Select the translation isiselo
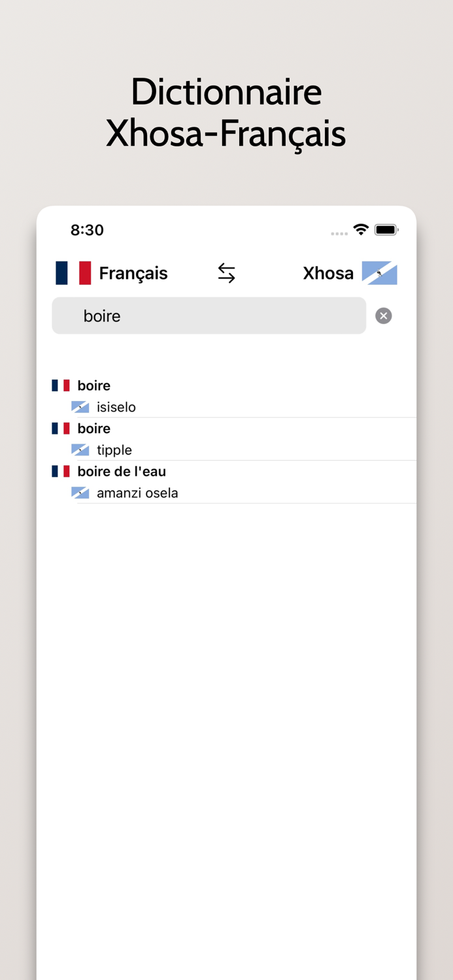Screen dimensions: 453x980 116,406
